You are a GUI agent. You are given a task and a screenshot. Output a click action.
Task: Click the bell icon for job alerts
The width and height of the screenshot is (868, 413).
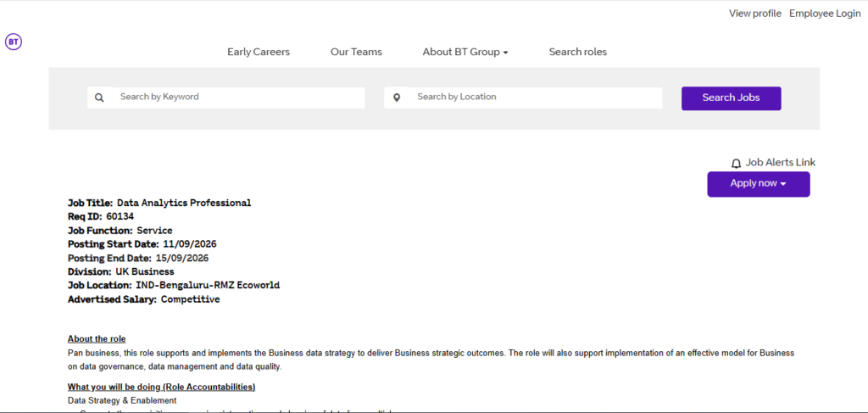[x=736, y=164]
